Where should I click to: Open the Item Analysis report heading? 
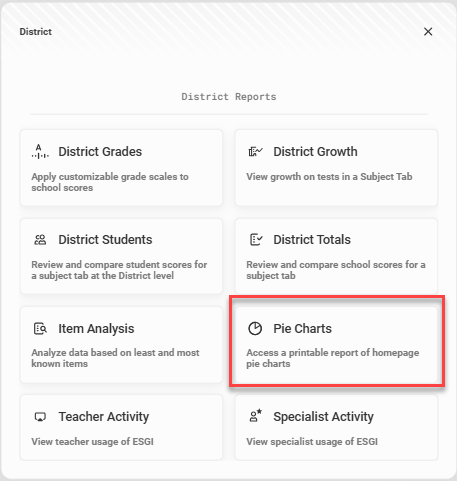point(96,329)
